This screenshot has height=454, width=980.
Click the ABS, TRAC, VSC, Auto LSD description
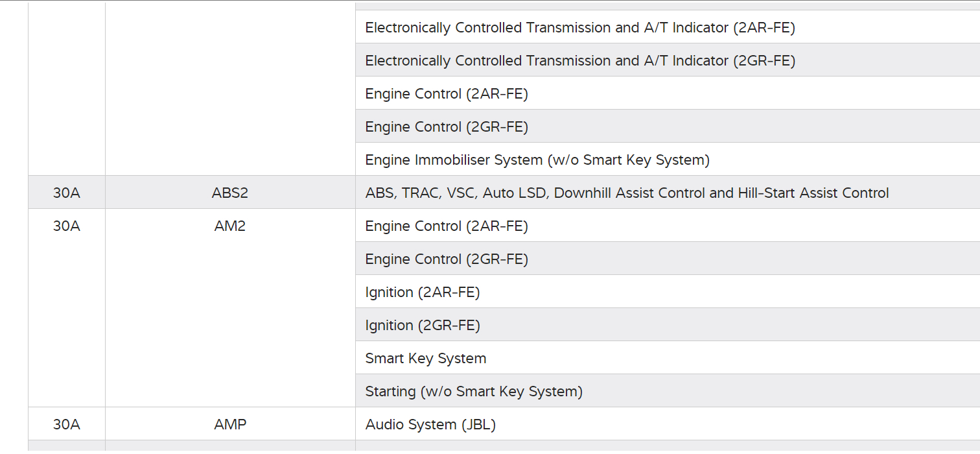coord(627,193)
